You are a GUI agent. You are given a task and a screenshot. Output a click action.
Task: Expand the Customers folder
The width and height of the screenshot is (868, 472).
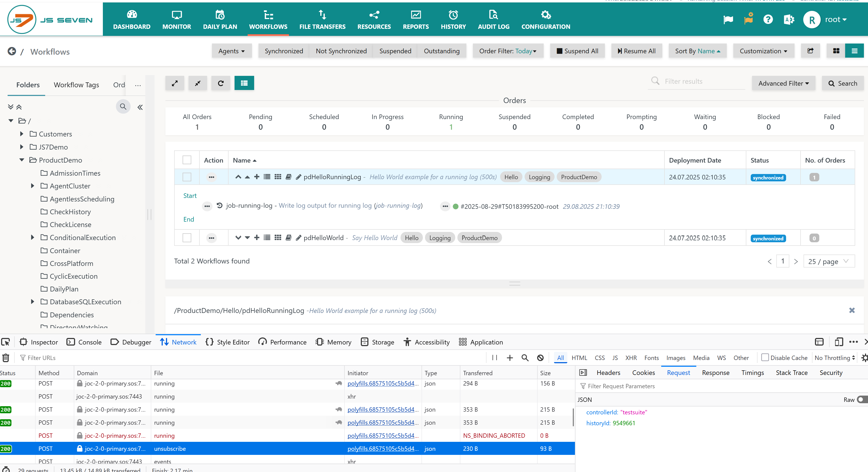tap(21, 134)
